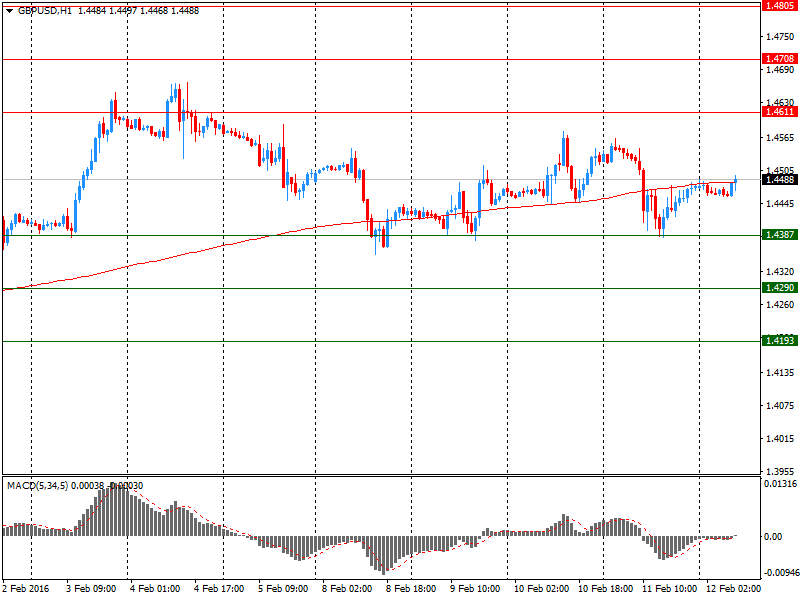Click the 4 Feb 01:00 time label
Screen dimensions: 800x600
click(155, 589)
